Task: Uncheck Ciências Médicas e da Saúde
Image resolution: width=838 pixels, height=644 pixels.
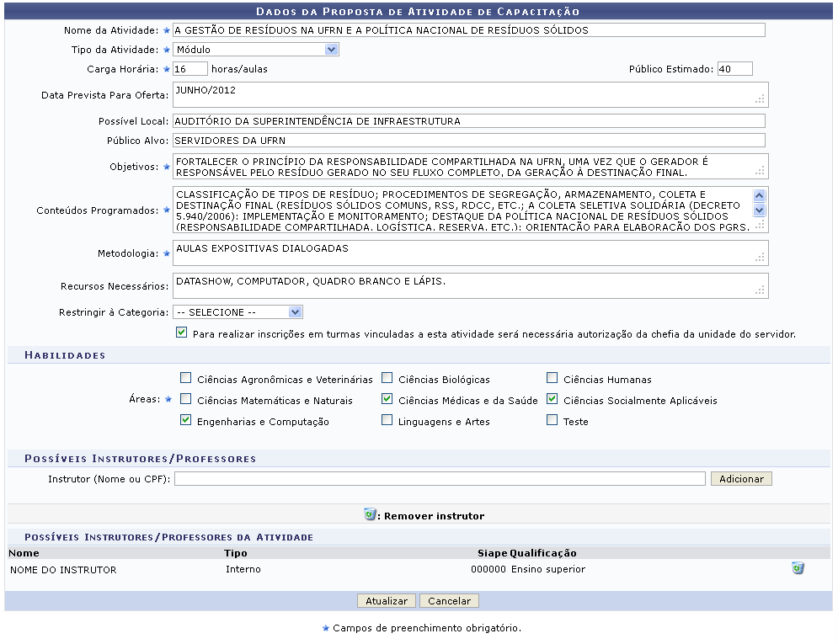Action: 387,400
